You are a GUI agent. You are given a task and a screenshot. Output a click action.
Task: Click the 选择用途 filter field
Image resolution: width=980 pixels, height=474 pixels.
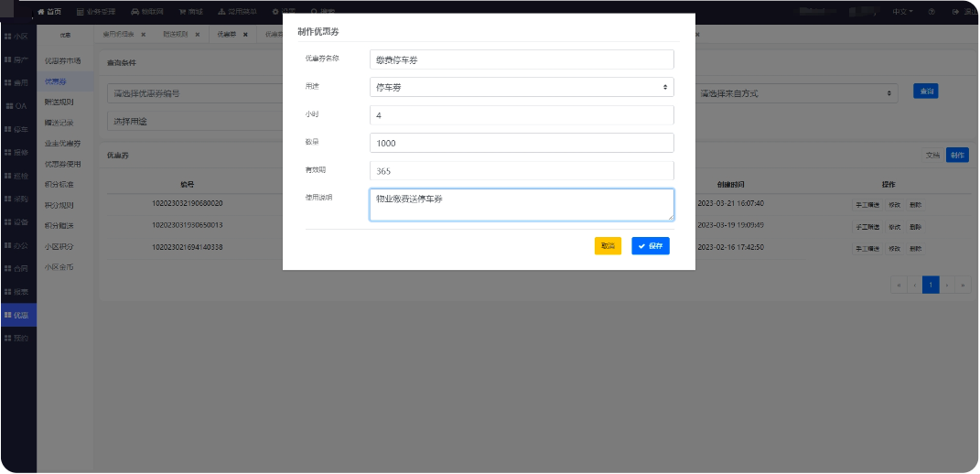pyautogui.click(x=195, y=122)
